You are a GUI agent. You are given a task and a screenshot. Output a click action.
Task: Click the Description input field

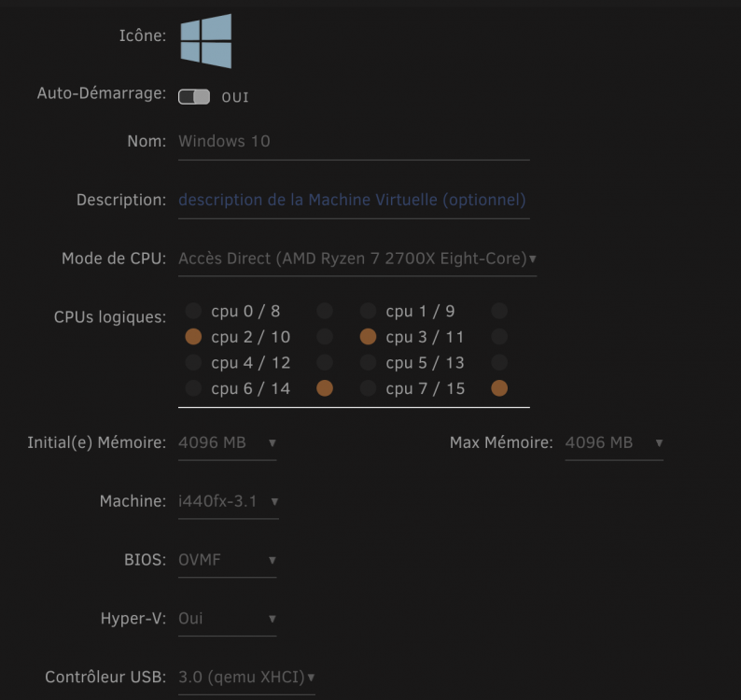point(354,201)
